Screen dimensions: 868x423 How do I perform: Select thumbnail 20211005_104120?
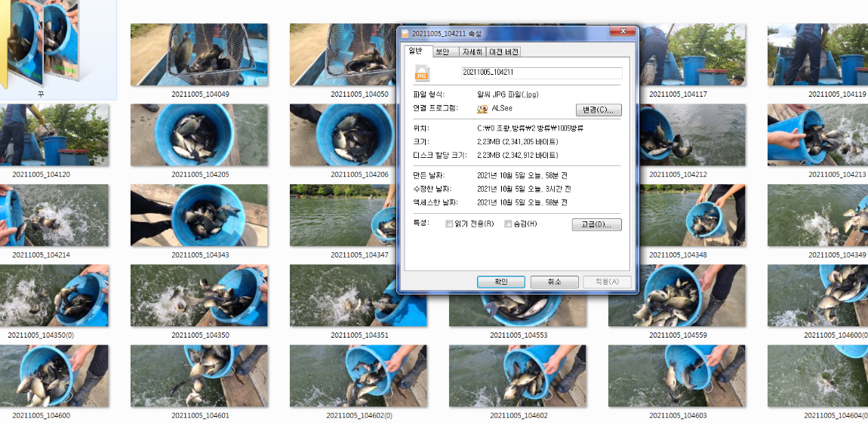tap(54, 135)
